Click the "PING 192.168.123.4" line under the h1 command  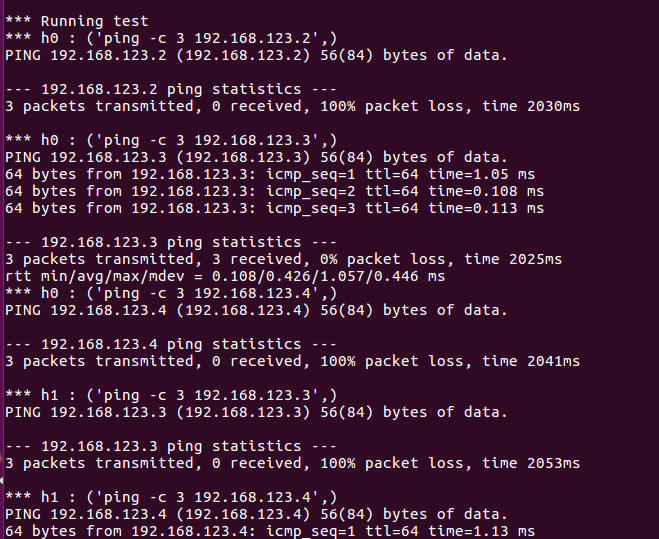(256, 514)
